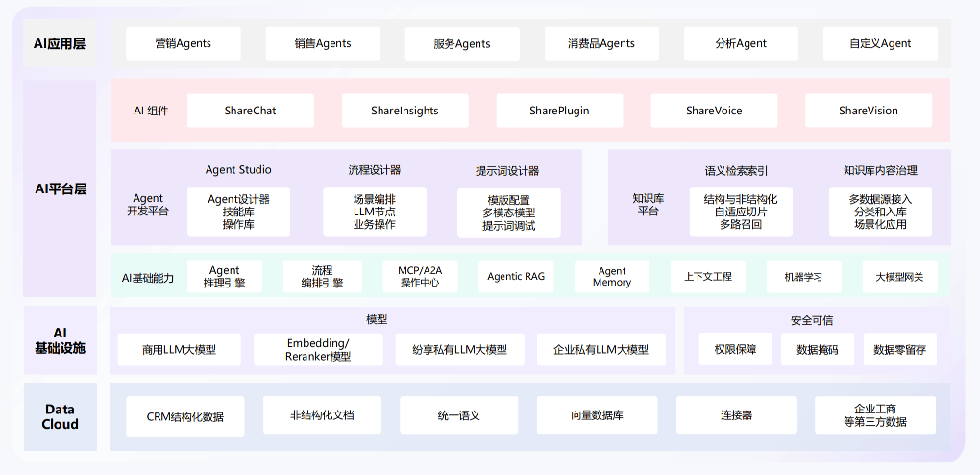Screen dimensions: 980x475
Task: Click the 营销Agents box
Action: [184, 43]
